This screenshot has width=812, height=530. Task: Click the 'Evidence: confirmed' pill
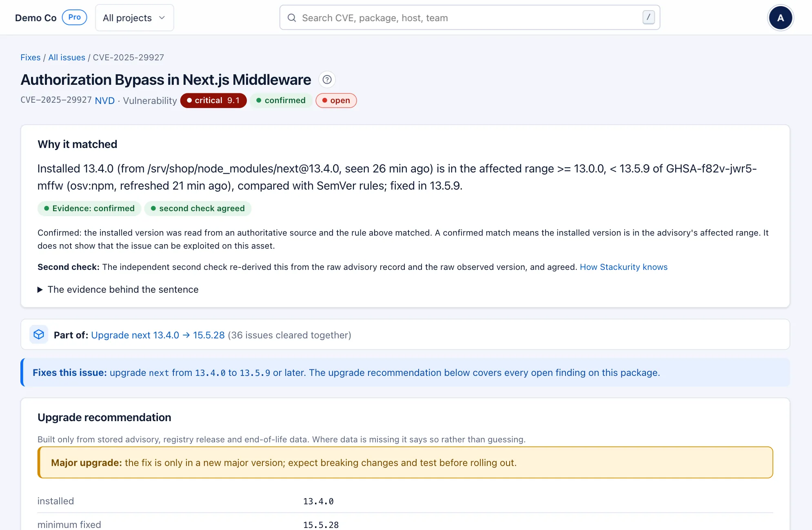pyautogui.click(x=89, y=208)
